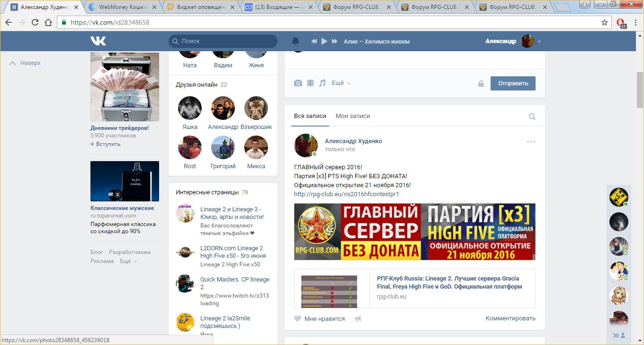
Task: Open the ГЛАВНЫЙ СЕРВЕР banner image
Action: pyautogui.click(x=415, y=232)
